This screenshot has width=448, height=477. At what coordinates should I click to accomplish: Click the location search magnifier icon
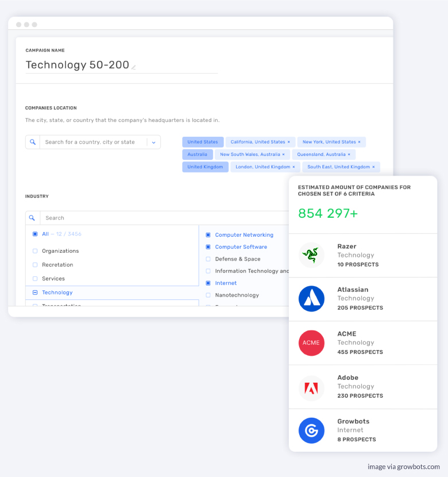click(x=33, y=142)
